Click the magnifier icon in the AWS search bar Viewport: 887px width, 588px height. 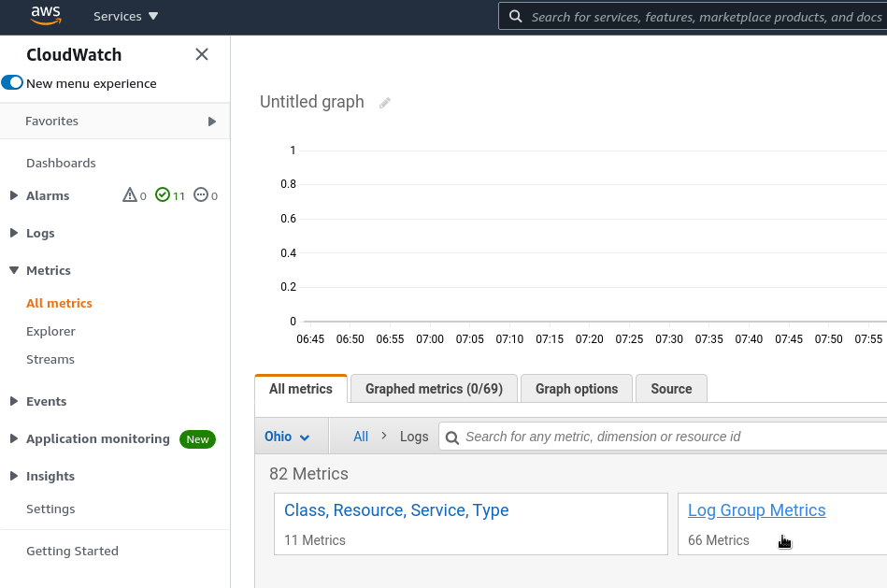(x=515, y=17)
